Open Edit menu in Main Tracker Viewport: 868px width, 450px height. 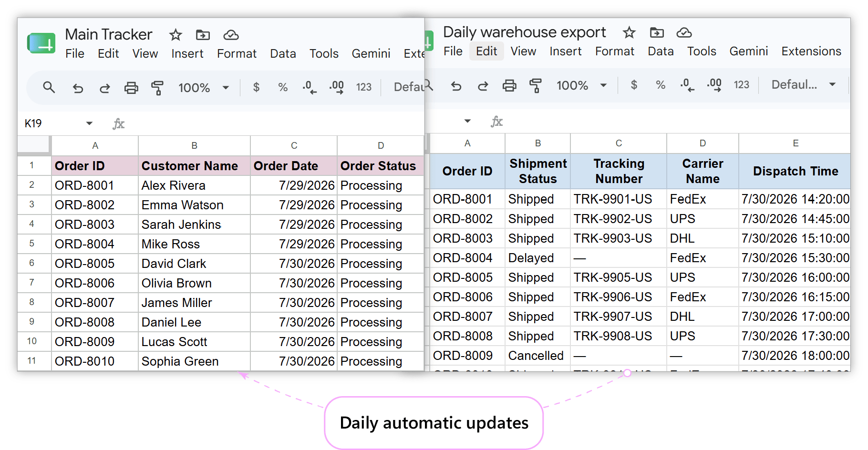[108, 54]
